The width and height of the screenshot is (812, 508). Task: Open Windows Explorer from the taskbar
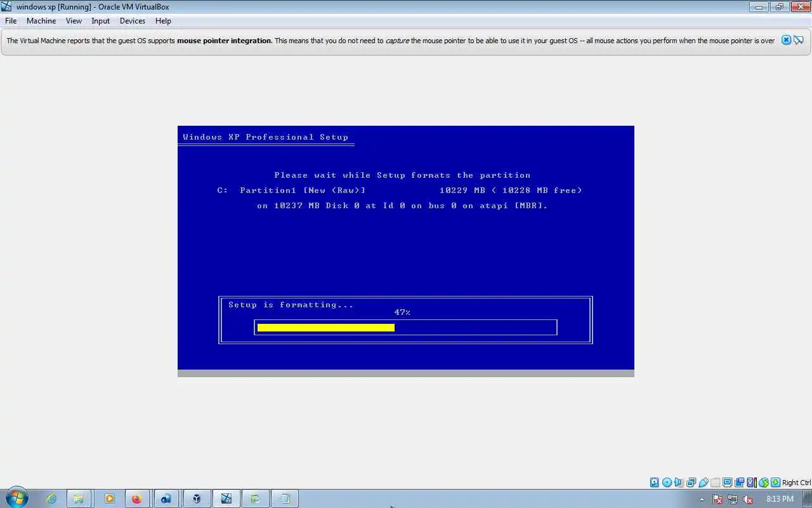78,499
